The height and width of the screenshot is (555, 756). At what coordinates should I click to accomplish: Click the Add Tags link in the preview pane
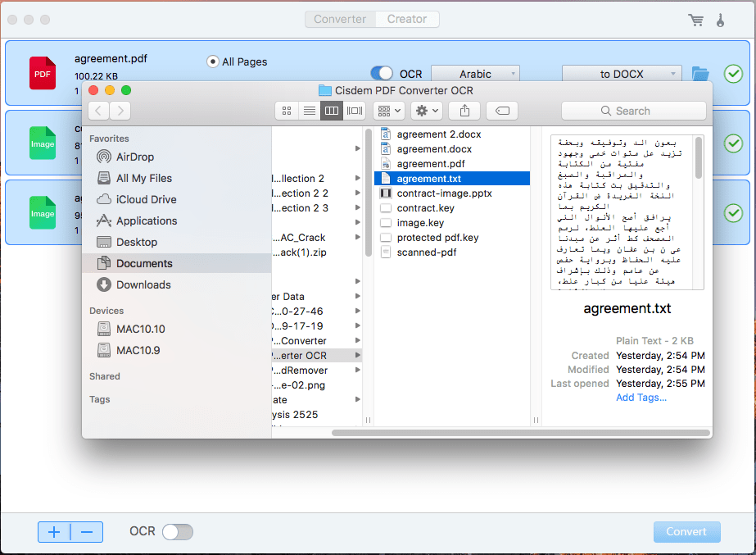[641, 397]
